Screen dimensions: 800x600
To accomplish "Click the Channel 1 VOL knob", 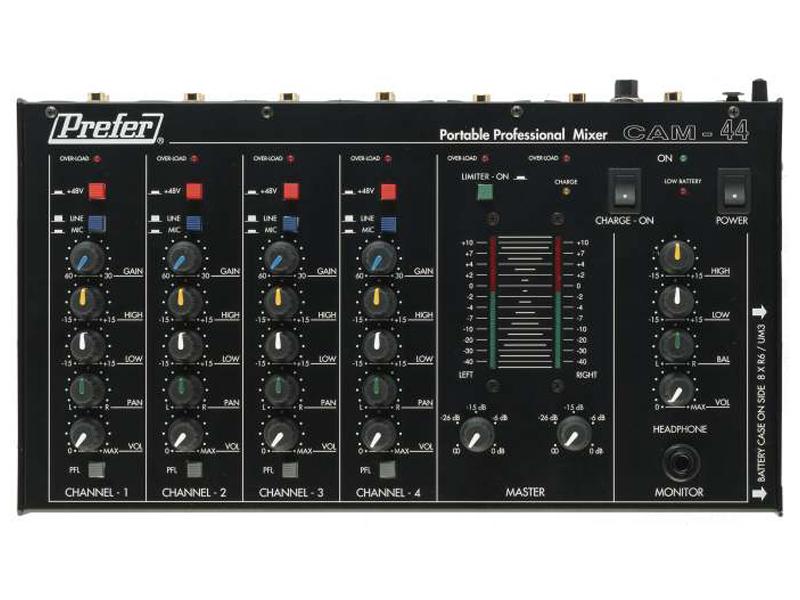I will tap(88, 434).
